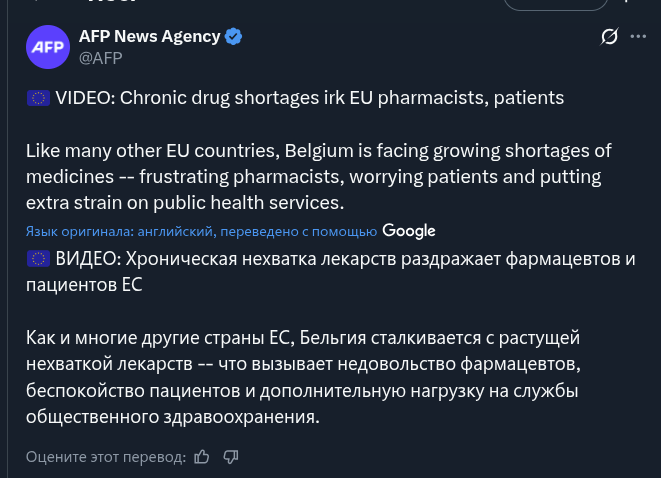Viewport: 661px width, 478px height.
Task: Click the partially visible post header title
Action: [x=112, y=1]
